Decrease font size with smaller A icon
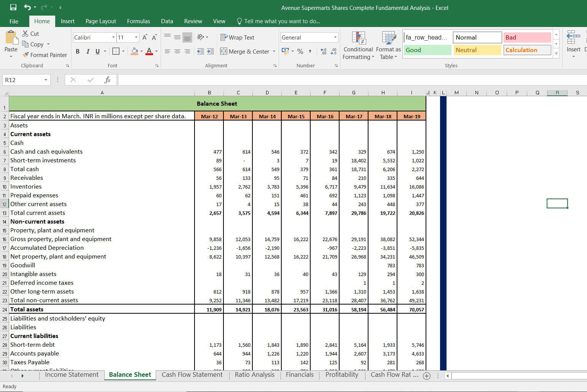Viewport: 587px width, 392px height. click(154, 37)
